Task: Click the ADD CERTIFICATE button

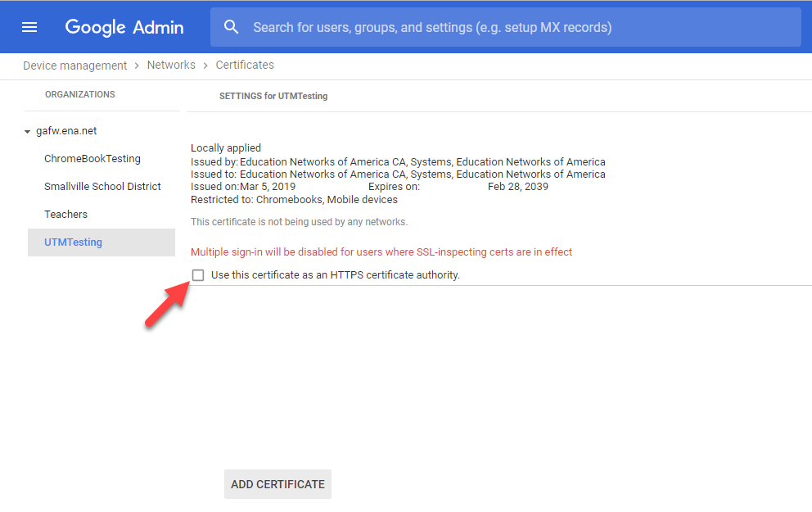Action: point(277,484)
